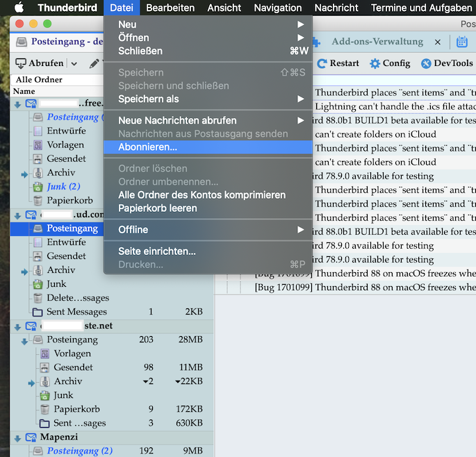Click the Vorlagen icon under ste.net

(44, 354)
